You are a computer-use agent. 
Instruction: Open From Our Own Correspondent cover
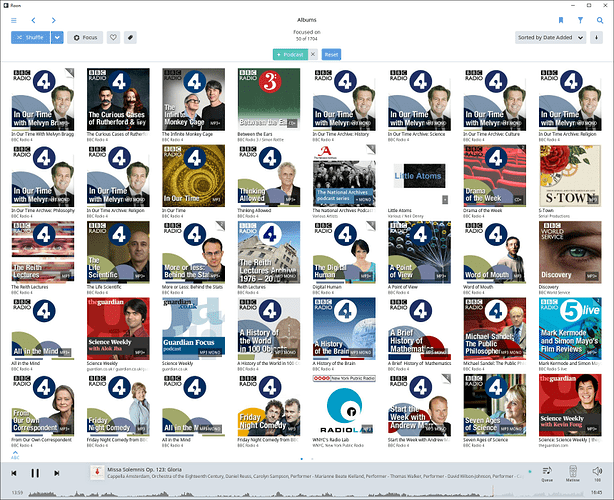coord(43,405)
